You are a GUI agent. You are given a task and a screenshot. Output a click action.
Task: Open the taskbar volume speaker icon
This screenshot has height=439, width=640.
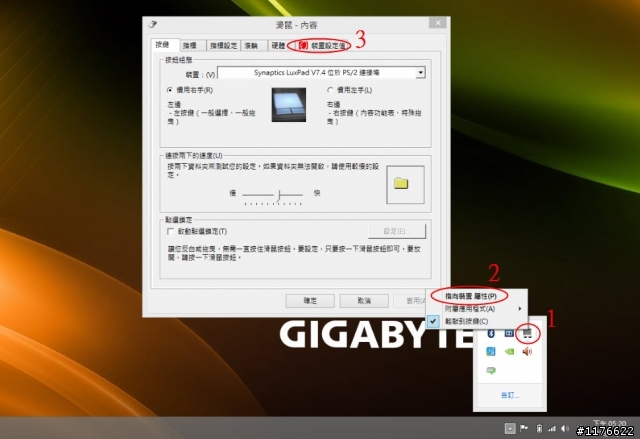pos(565,428)
